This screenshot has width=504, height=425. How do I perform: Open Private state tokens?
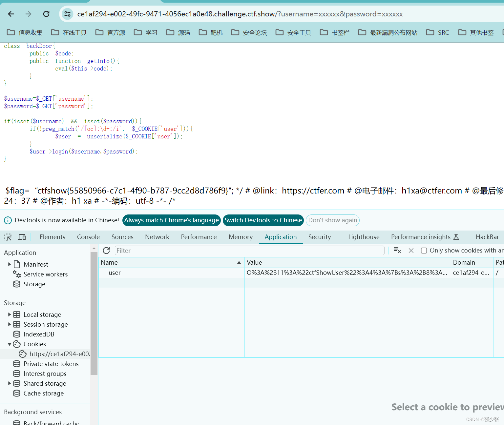[51, 364]
